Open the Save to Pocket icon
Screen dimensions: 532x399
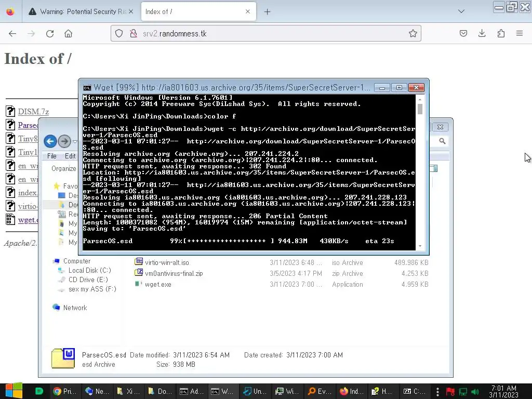click(463, 33)
